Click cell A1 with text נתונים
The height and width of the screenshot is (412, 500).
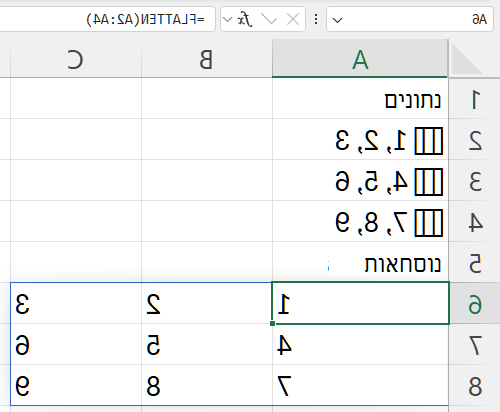360,99
